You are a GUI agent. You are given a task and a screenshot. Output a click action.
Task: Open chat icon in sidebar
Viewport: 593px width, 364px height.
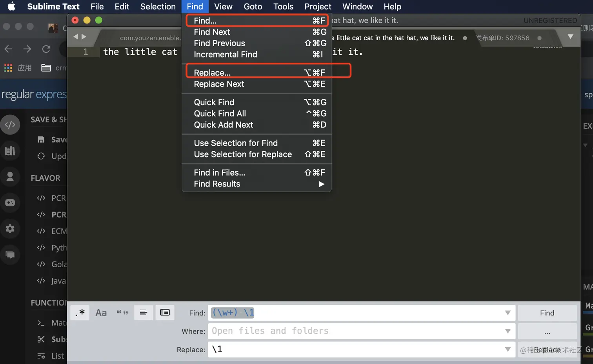click(x=10, y=255)
